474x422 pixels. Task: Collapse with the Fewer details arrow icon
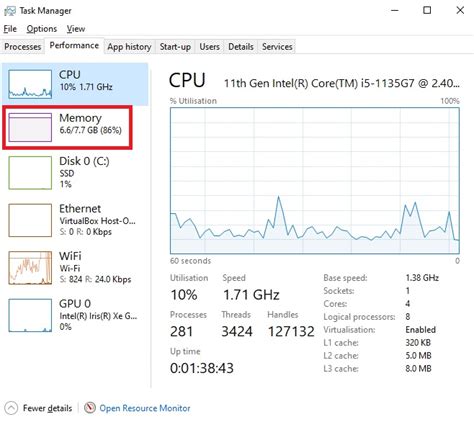(x=11, y=408)
